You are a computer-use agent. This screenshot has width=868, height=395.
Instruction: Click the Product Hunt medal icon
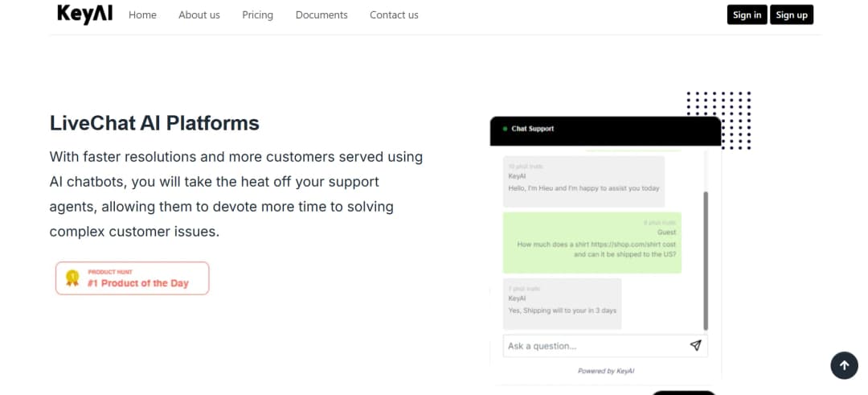72,278
